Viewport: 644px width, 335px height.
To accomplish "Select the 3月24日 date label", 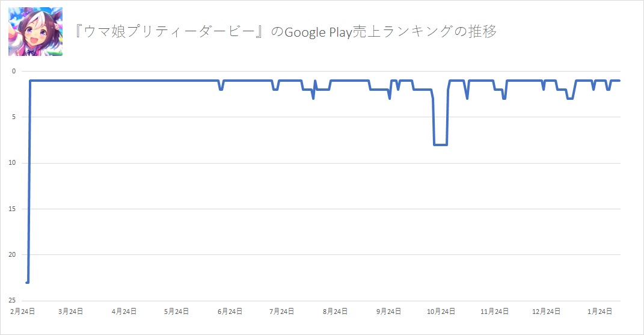I will point(71,311).
